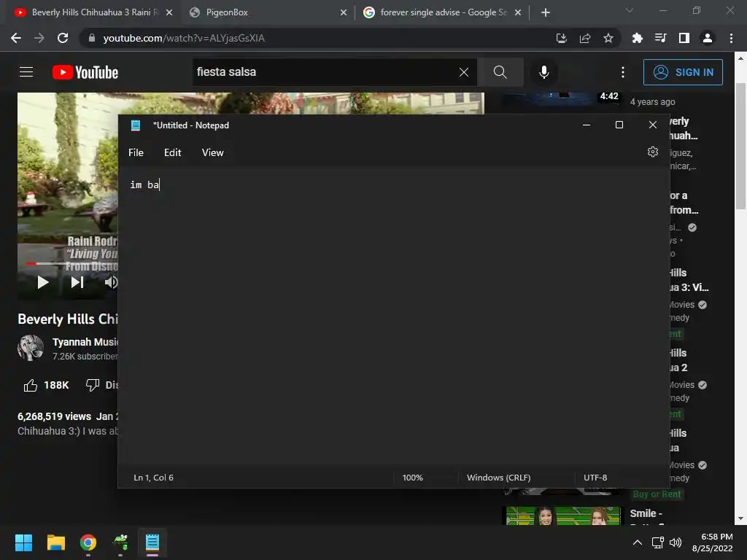Go back in the Chrome browser

[16, 38]
